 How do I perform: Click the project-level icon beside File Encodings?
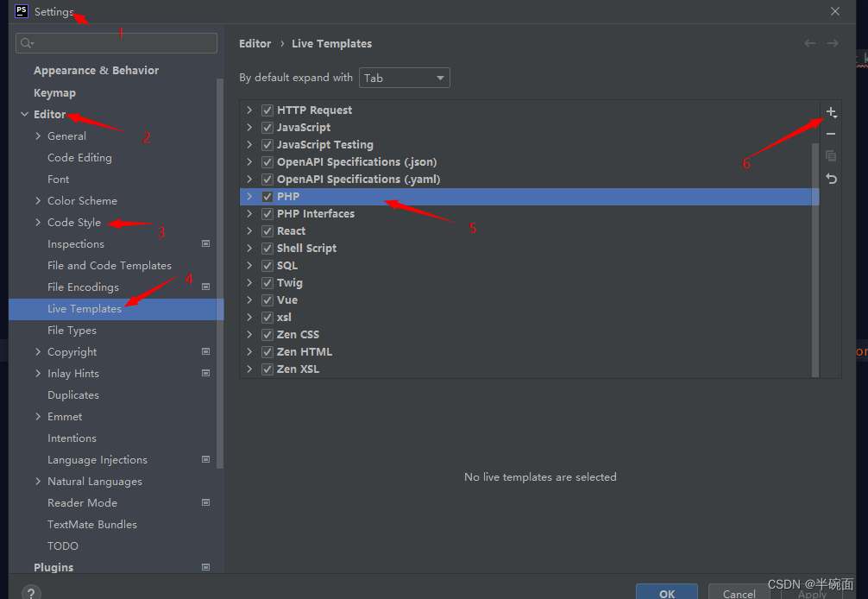pyautogui.click(x=205, y=287)
